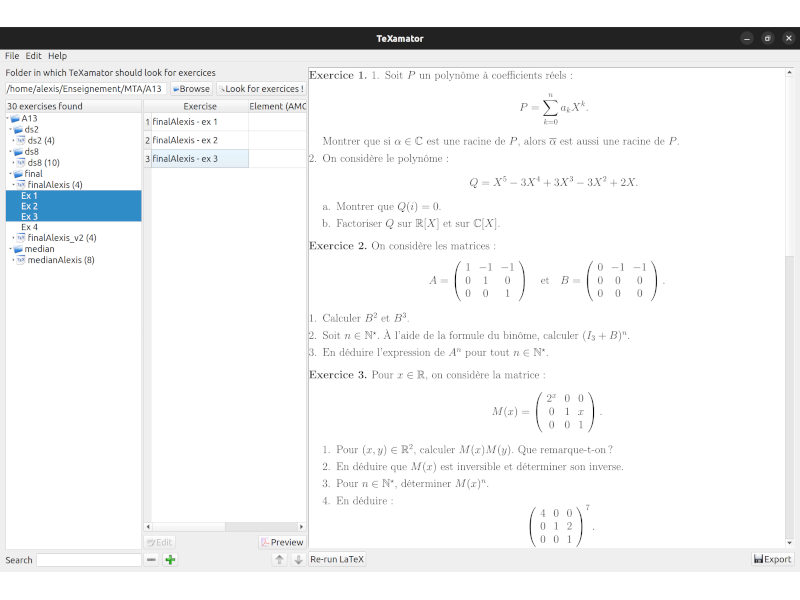Screen dimensions: 800x600
Task: Click the ds8 (10) TeX file icon
Action: click(x=21, y=163)
